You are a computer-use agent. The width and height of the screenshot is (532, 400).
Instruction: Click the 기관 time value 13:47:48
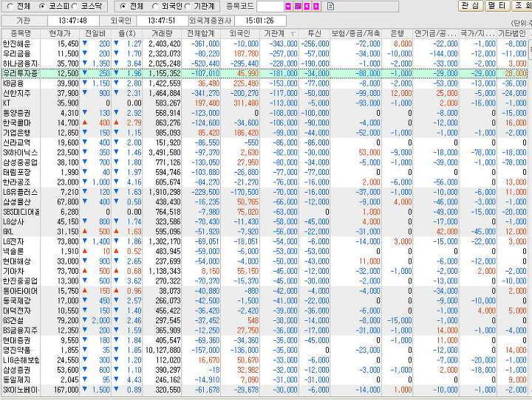pyautogui.click(x=72, y=21)
